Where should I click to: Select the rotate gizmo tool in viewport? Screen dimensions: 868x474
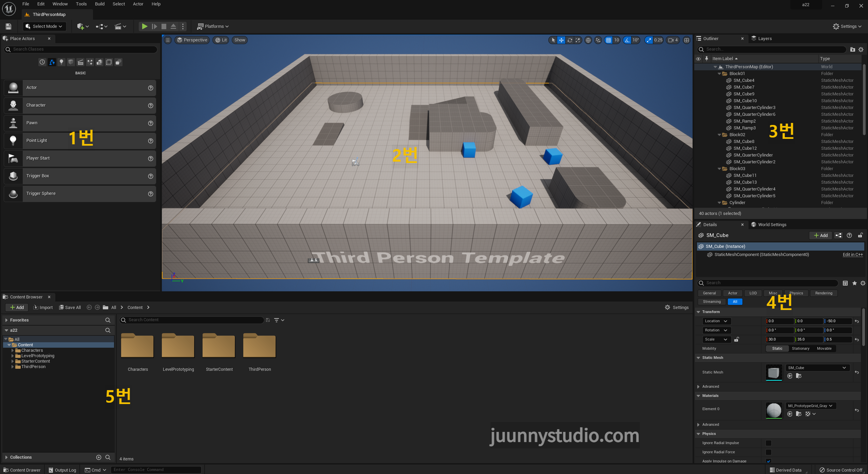[x=570, y=40]
